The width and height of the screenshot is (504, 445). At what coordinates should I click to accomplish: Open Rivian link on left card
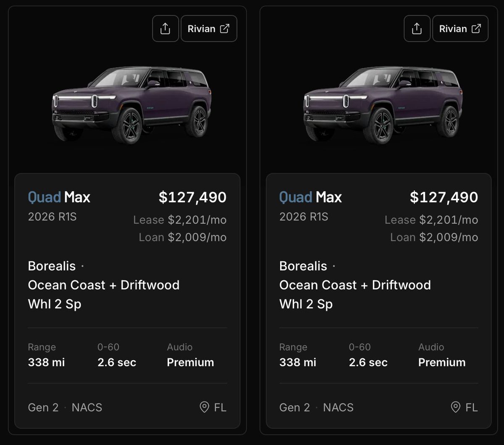pyautogui.click(x=209, y=29)
